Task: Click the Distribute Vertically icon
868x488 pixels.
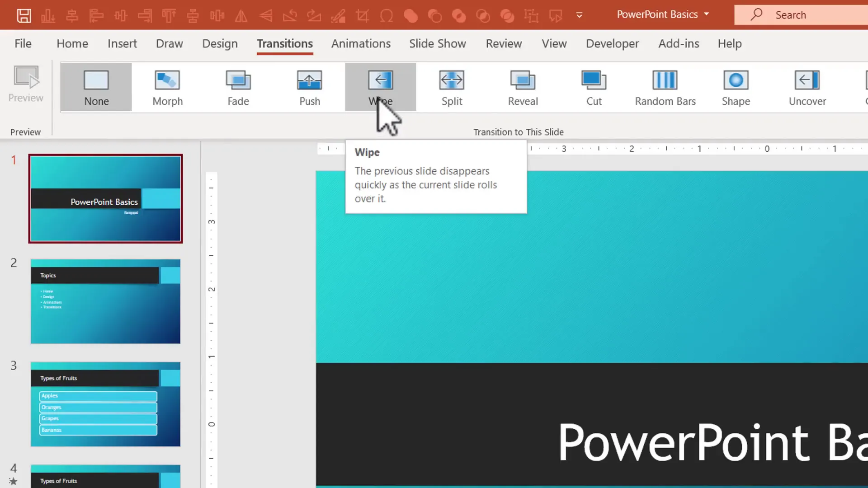Action: (x=193, y=16)
